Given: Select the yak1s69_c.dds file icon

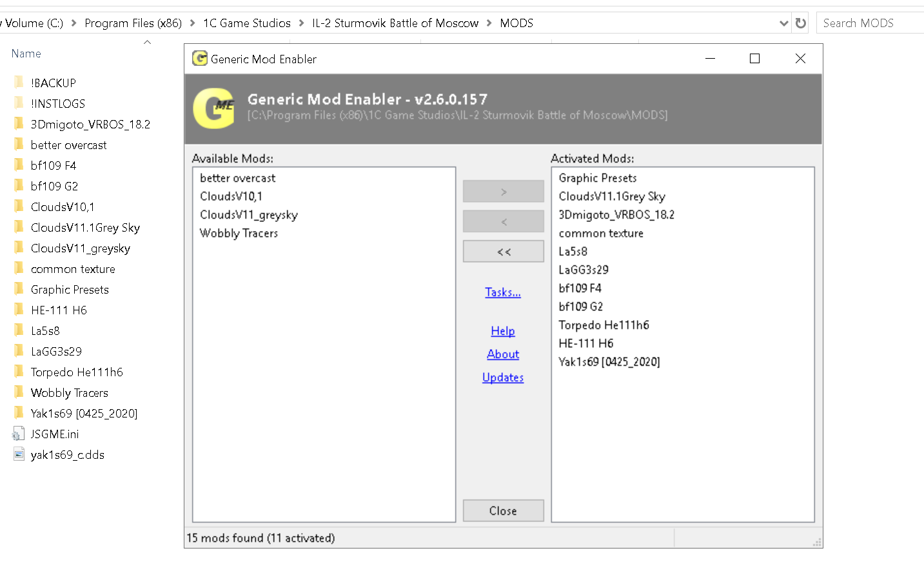Looking at the screenshot, I should [19, 455].
